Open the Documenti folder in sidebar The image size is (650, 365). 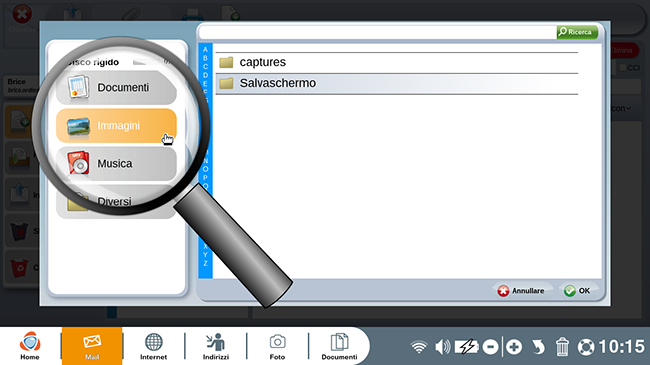[x=116, y=88]
